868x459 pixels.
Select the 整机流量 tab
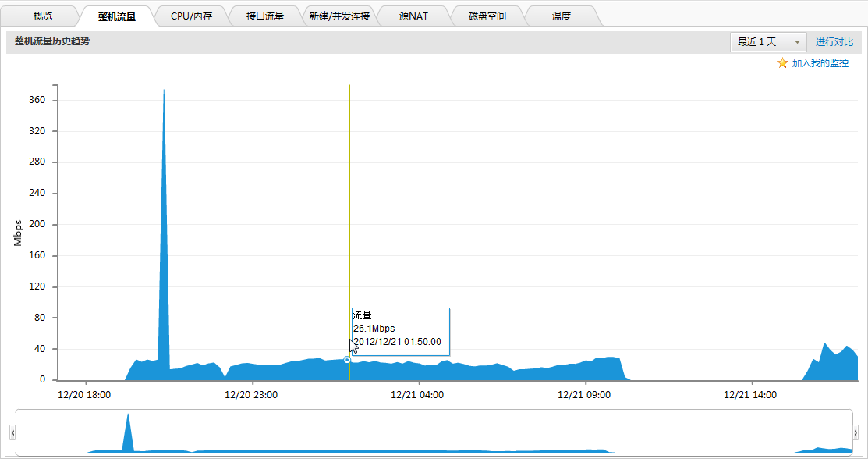117,16
